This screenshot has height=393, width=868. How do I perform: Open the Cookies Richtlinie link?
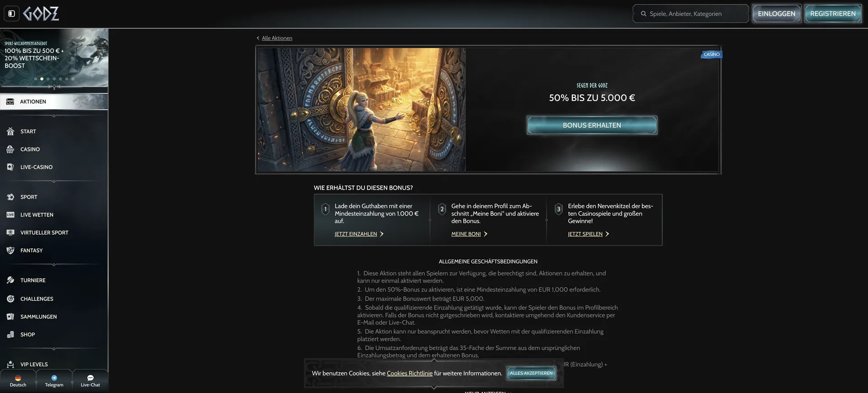click(x=410, y=374)
